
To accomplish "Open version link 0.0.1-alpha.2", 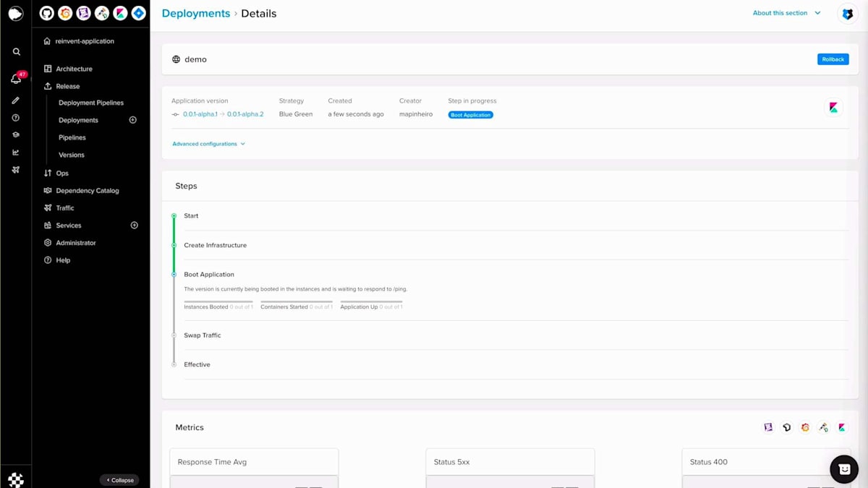I will tap(245, 114).
